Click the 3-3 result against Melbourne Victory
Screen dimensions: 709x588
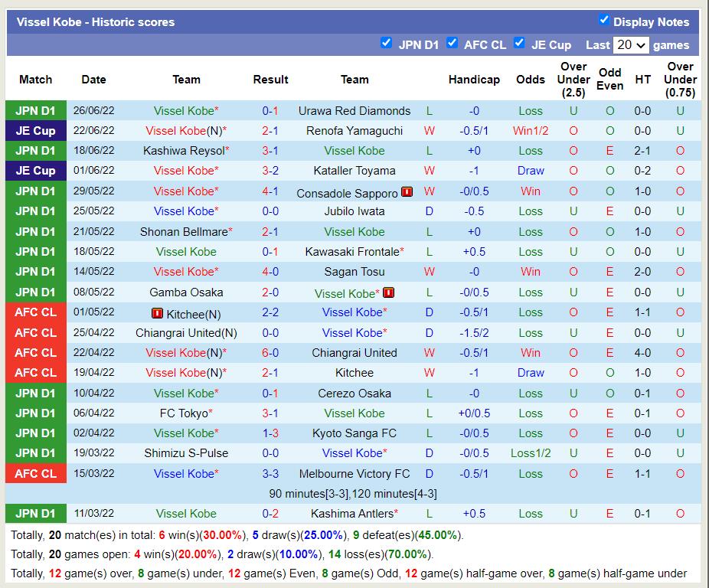(270, 474)
